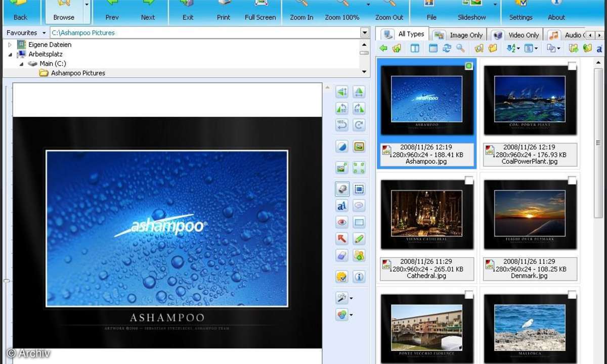Select the green pencil tool
This screenshot has height=364, width=607.
point(359,239)
